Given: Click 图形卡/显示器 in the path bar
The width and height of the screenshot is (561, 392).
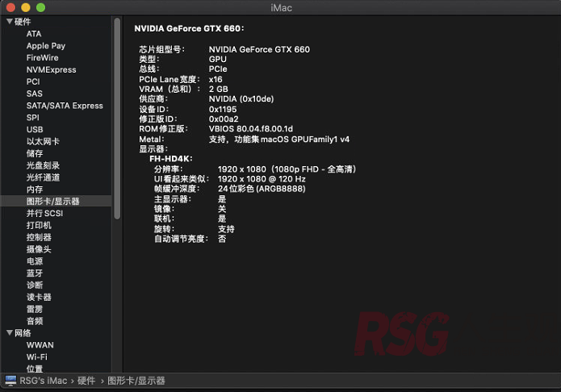Looking at the screenshot, I should [136, 381].
